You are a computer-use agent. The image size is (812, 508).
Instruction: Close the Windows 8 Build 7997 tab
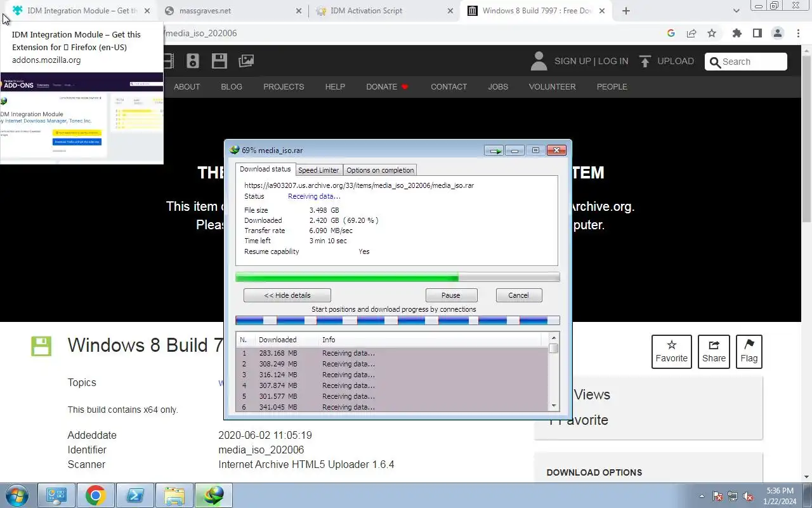coord(602,11)
